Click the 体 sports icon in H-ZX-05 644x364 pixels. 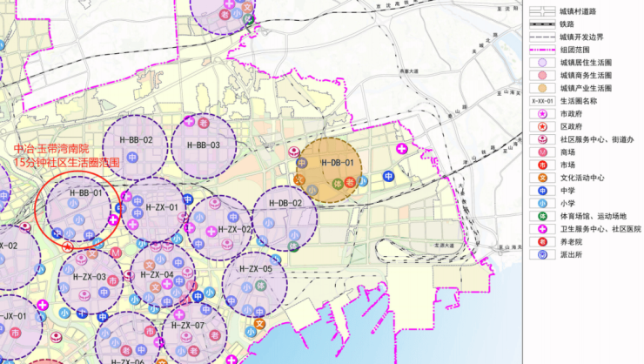[260, 285]
